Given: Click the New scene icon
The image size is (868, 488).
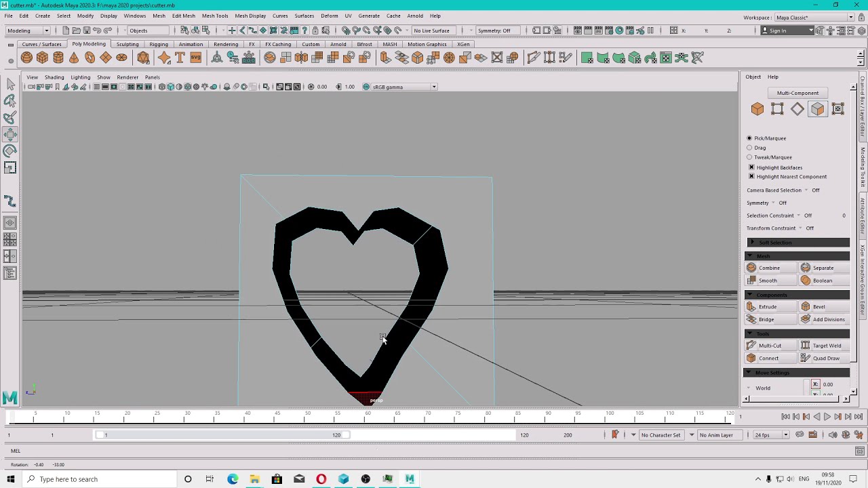Looking at the screenshot, I should [x=66, y=30].
